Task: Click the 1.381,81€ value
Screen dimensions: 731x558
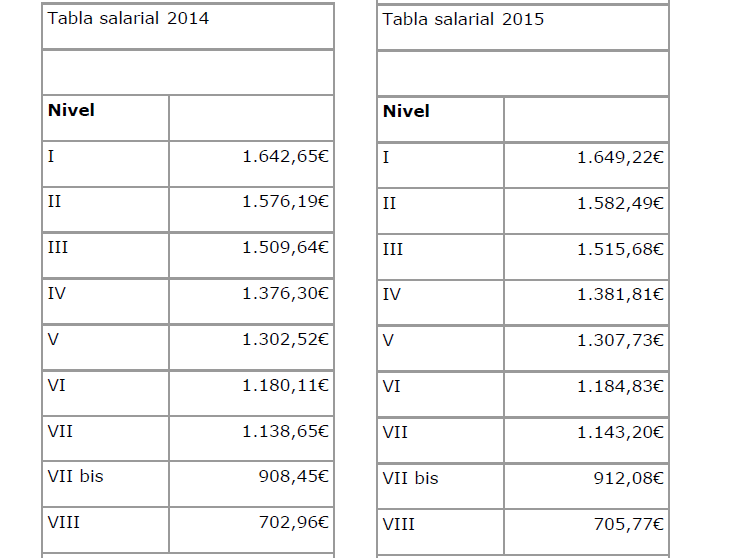Action: (x=621, y=294)
